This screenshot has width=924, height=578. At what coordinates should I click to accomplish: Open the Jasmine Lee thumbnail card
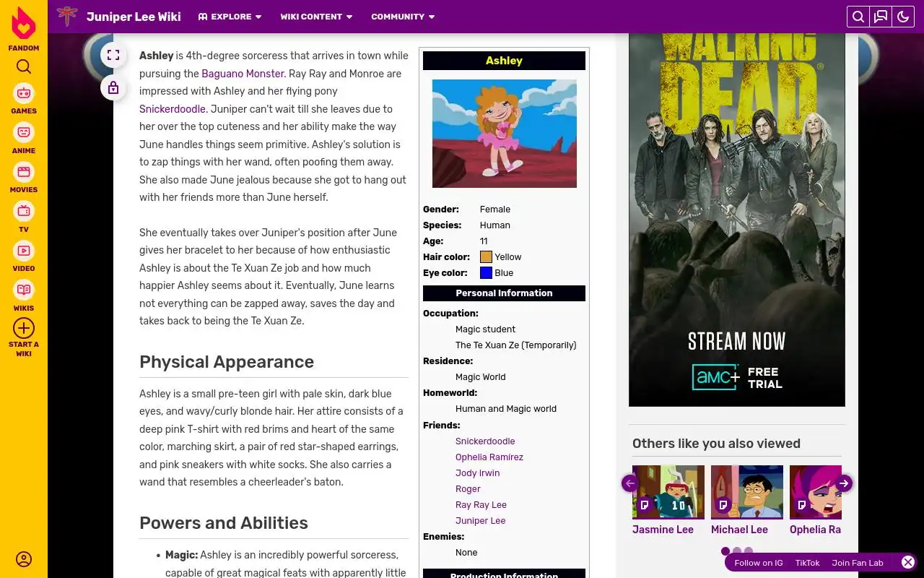[668, 492]
